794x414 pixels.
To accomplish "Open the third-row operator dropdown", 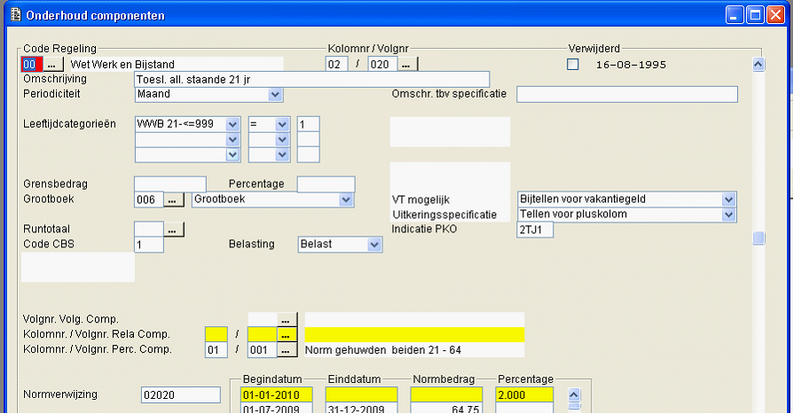I will pos(282,154).
